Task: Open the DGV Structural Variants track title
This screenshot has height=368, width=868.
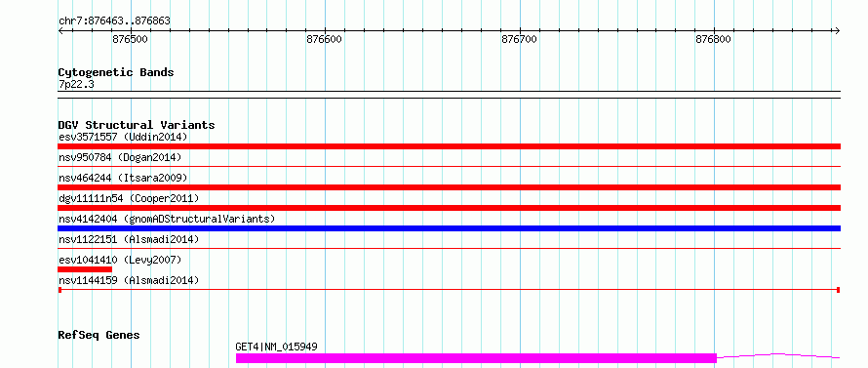Action: pos(137,125)
